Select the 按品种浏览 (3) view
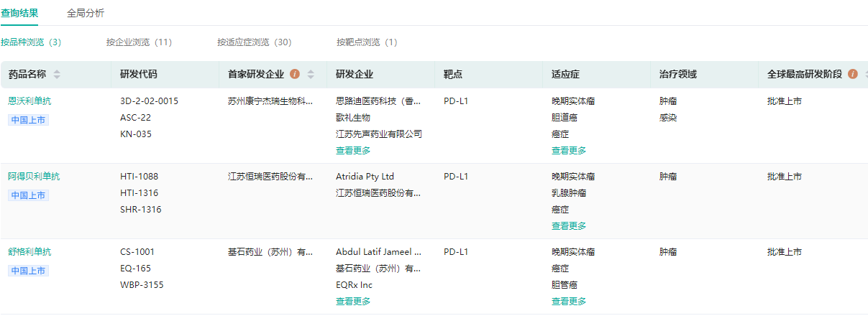Screen dimensions: 868x326 coord(31,42)
